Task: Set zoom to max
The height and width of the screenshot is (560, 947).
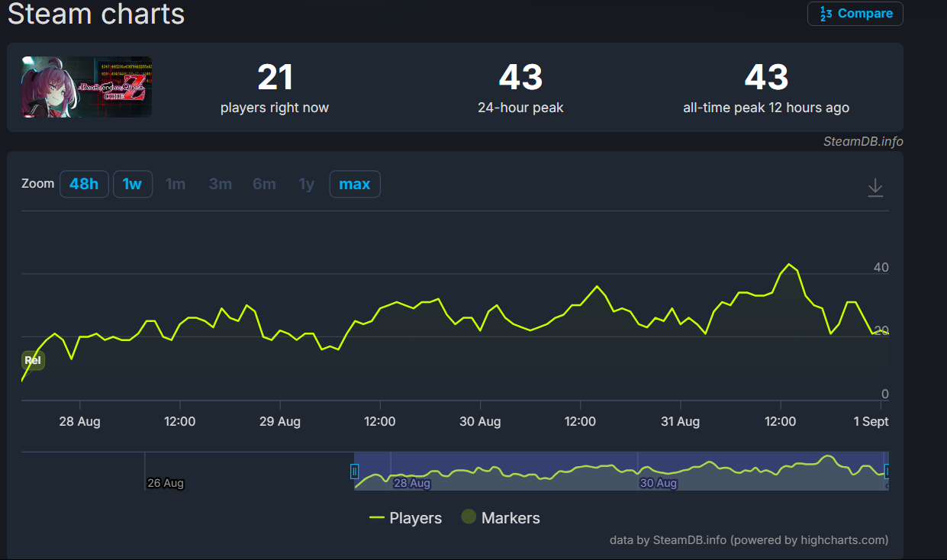Action: pyautogui.click(x=355, y=184)
